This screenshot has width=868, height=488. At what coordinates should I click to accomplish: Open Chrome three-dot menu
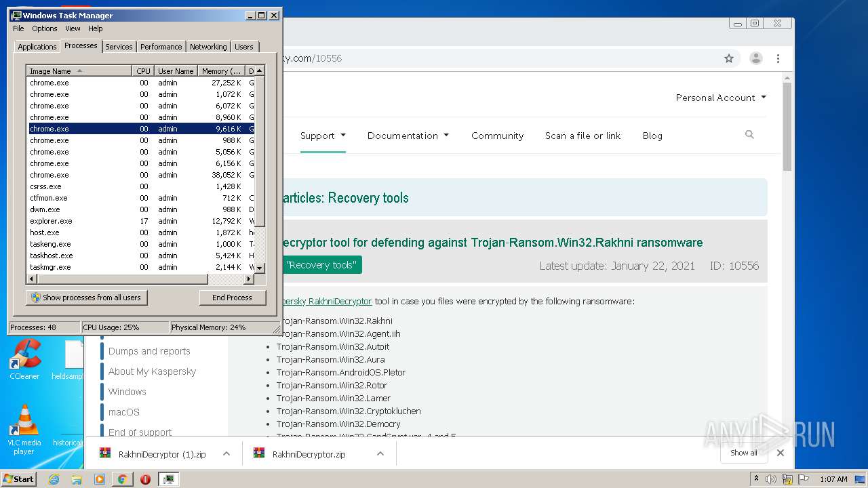tap(778, 58)
